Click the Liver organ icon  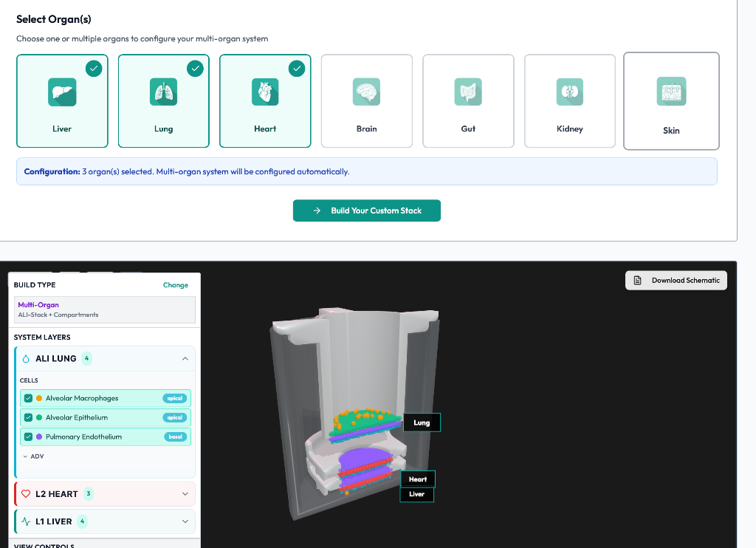(62, 92)
